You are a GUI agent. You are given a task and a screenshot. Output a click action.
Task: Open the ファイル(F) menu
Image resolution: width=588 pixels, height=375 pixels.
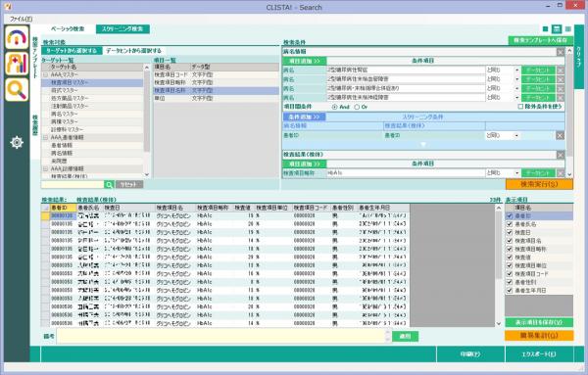coord(21,19)
